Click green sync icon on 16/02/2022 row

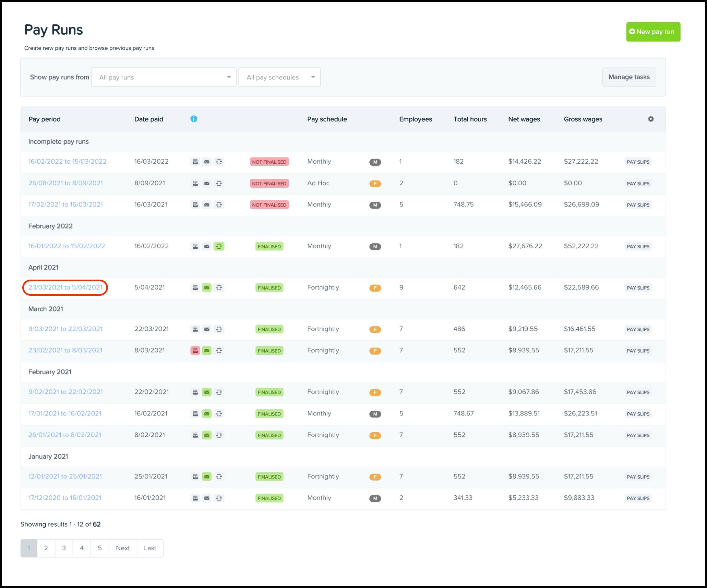tap(219, 246)
